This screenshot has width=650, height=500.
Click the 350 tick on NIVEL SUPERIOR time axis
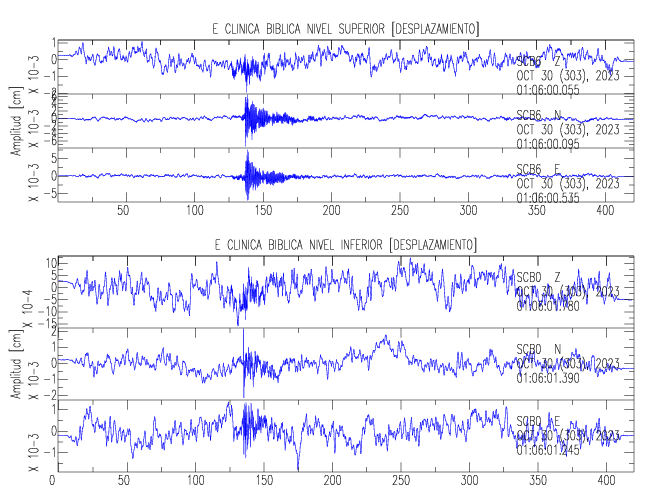point(537,210)
